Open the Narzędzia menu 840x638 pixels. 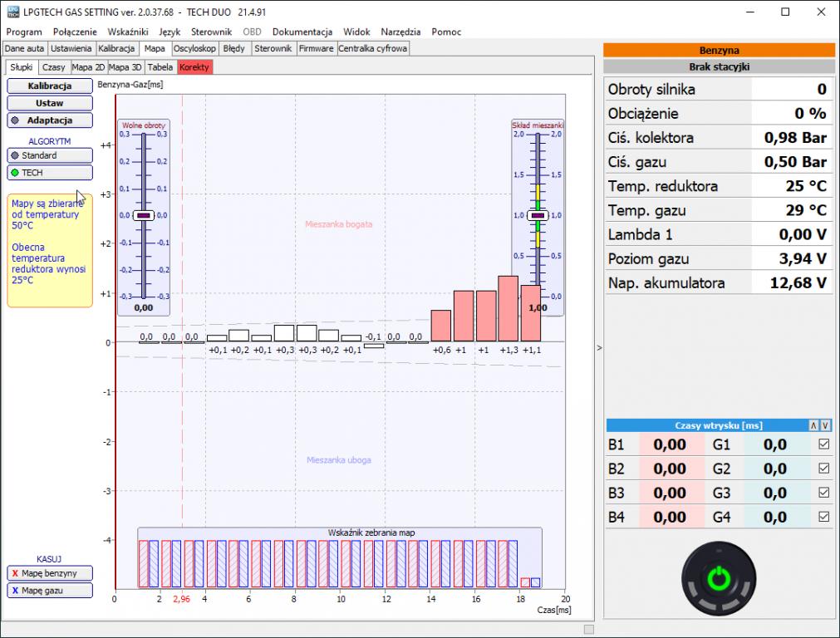tap(400, 32)
